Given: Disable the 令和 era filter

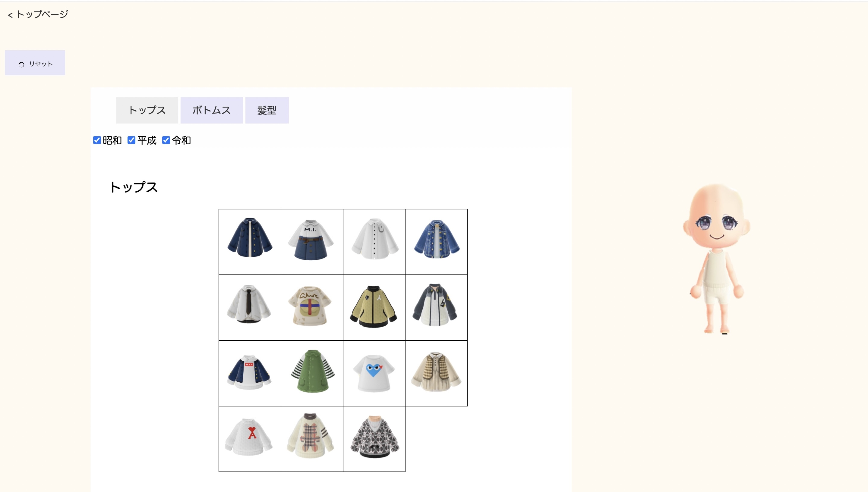Looking at the screenshot, I should (x=166, y=140).
